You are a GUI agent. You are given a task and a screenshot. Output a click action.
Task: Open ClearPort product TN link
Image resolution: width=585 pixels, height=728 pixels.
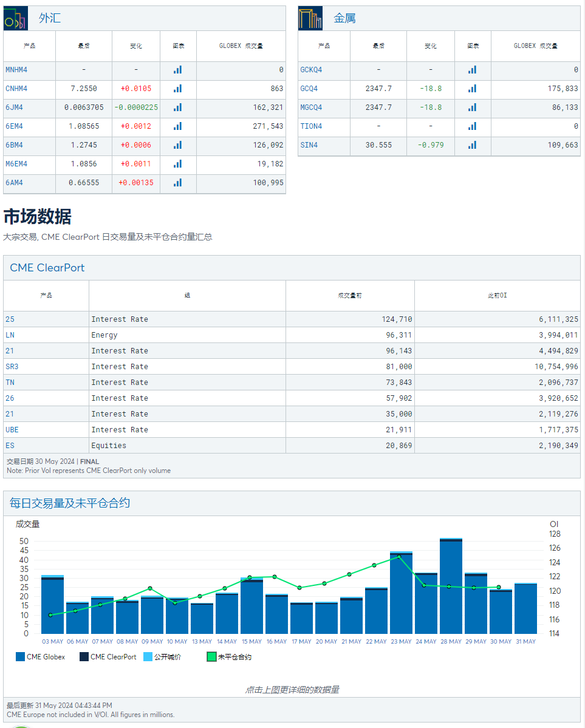pos(10,383)
